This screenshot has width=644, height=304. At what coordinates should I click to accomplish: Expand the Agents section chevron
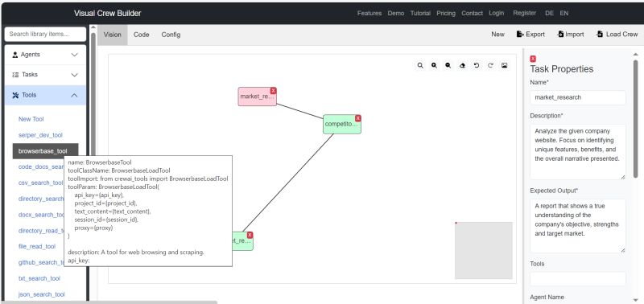pyautogui.click(x=74, y=55)
